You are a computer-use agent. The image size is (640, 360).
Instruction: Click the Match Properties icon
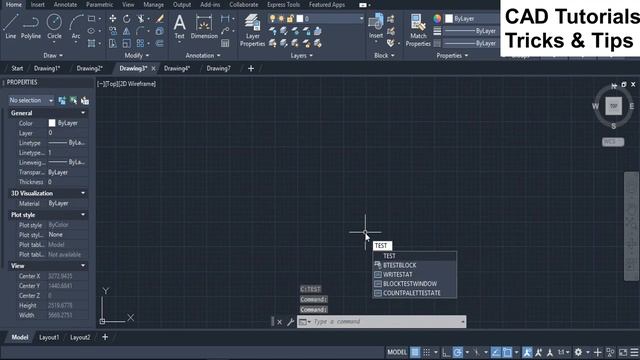pyautogui.click(x=418, y=30)
